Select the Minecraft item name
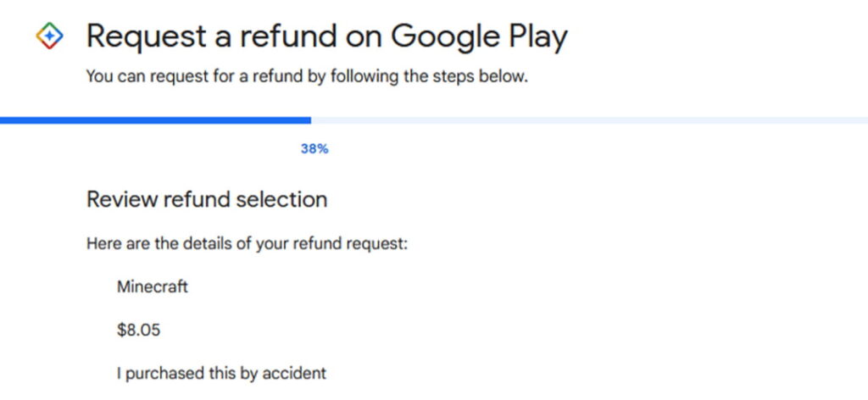The width and height of the screenshot is (868, 400). tap(153, 286)
